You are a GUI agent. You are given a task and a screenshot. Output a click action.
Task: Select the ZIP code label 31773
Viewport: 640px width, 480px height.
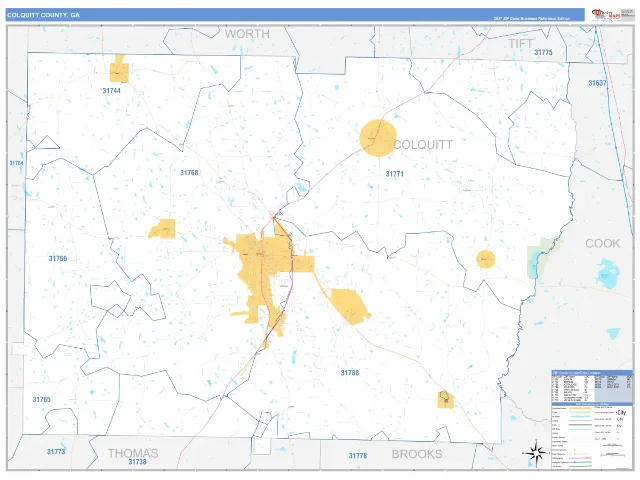56,451
